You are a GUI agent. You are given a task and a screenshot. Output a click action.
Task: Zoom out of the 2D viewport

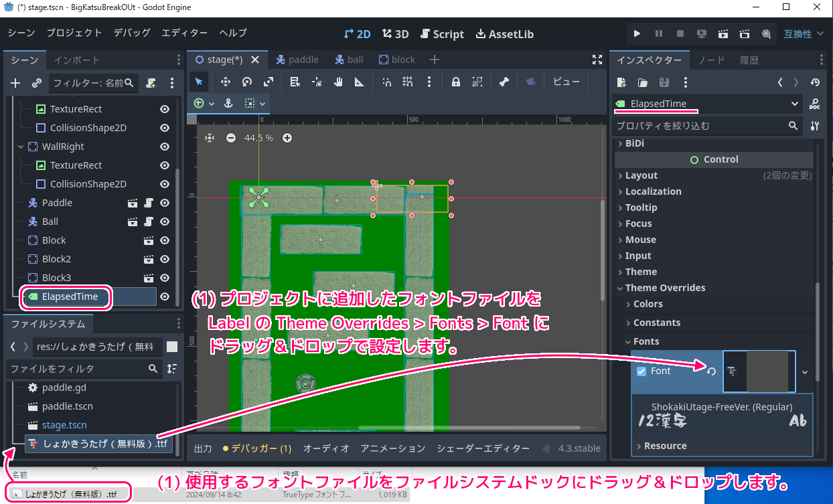(x=231, y=138)
